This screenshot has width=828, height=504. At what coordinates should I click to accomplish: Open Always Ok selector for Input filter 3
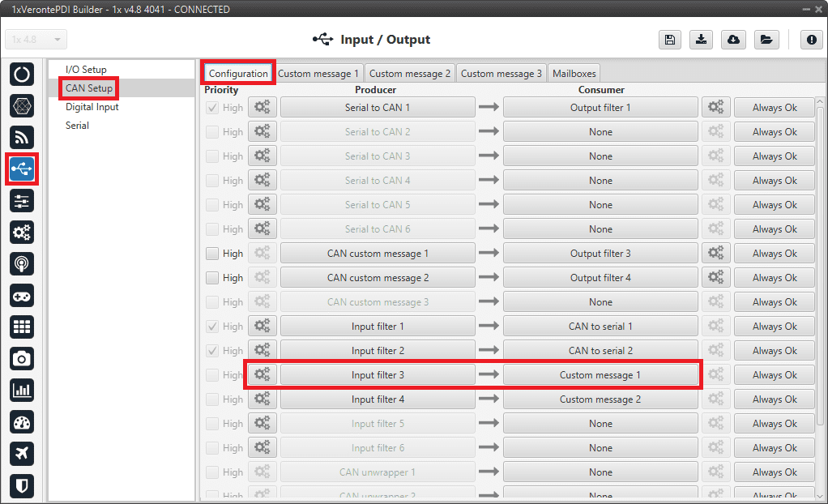click(x=775, y=374)
